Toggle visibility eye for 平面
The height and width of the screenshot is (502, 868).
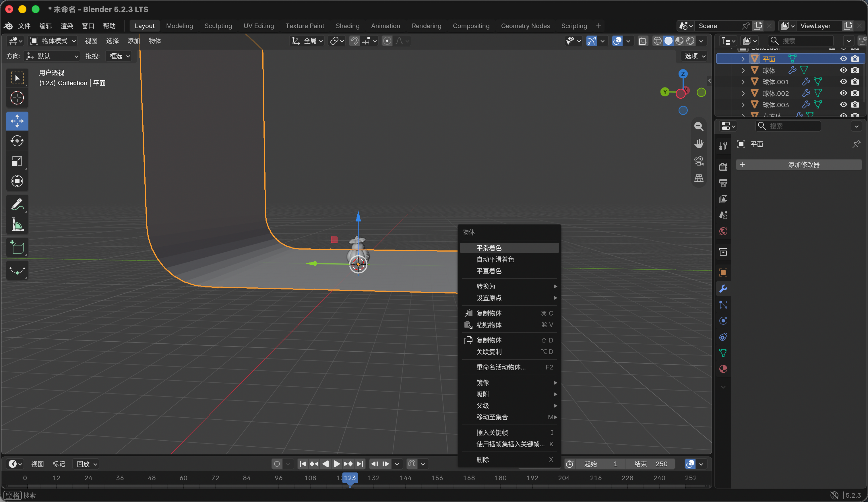click(x=843, y=59)
